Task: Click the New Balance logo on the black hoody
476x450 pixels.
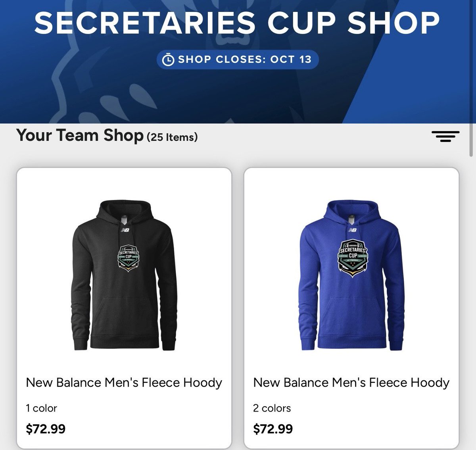Action: click(126, 230)
